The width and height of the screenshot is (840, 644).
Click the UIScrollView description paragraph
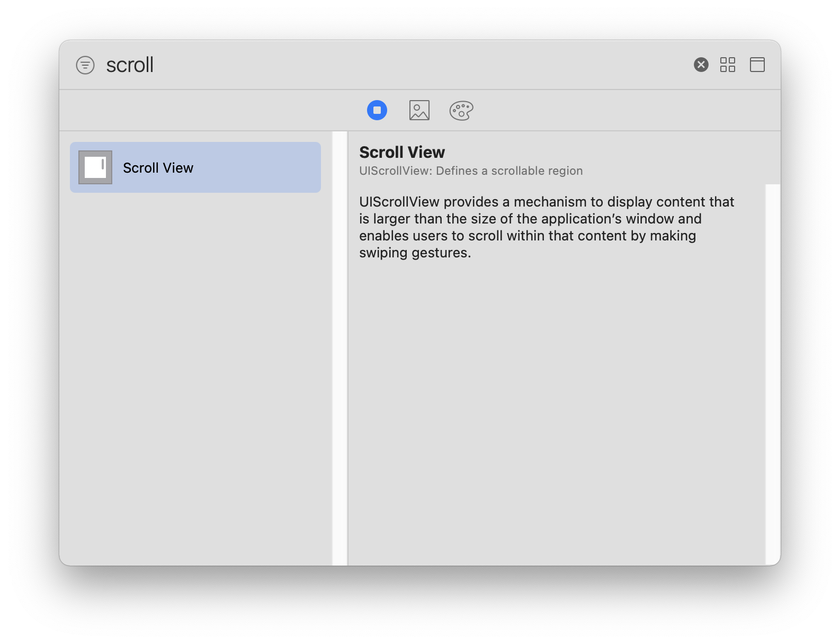547,227
